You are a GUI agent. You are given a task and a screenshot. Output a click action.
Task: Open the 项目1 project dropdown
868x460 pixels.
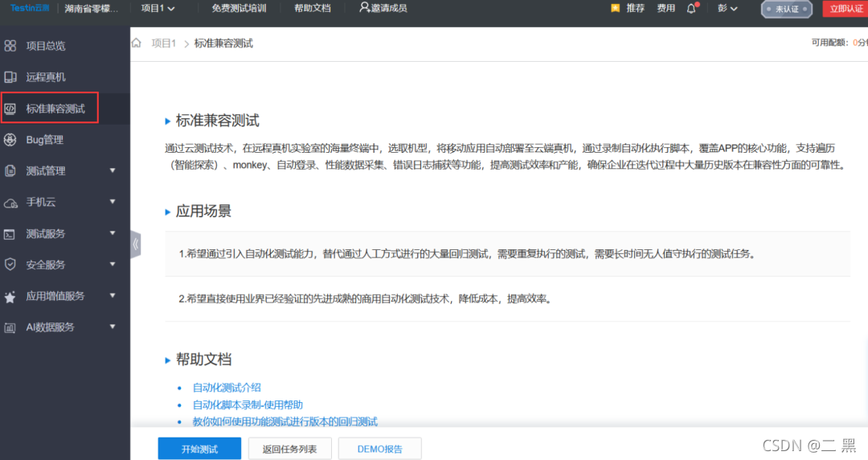click(158, 8)
